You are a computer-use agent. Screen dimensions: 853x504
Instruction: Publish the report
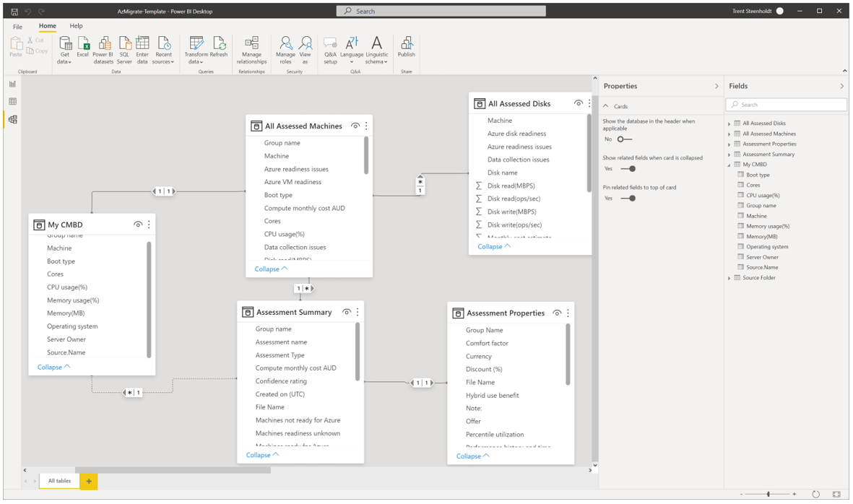click(407, 47)
